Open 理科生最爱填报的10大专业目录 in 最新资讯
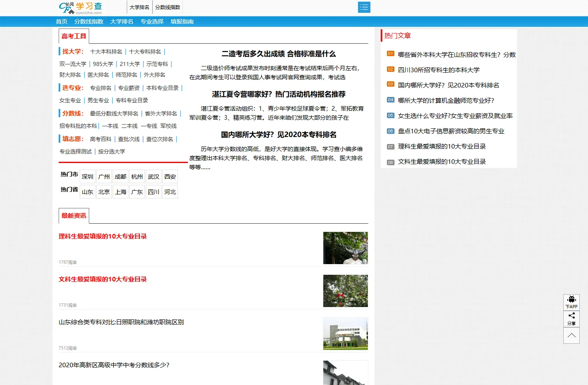The height and width of the screenshot is (385, 588). click(x=103, y=236)
